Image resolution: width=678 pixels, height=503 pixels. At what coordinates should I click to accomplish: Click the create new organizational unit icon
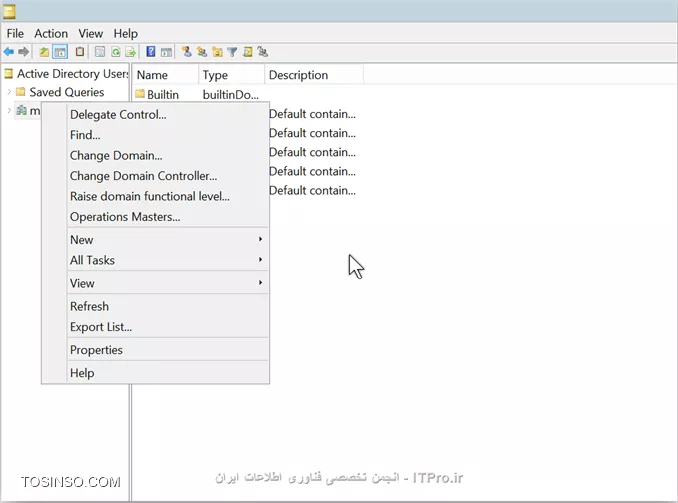tap(217, 52)
